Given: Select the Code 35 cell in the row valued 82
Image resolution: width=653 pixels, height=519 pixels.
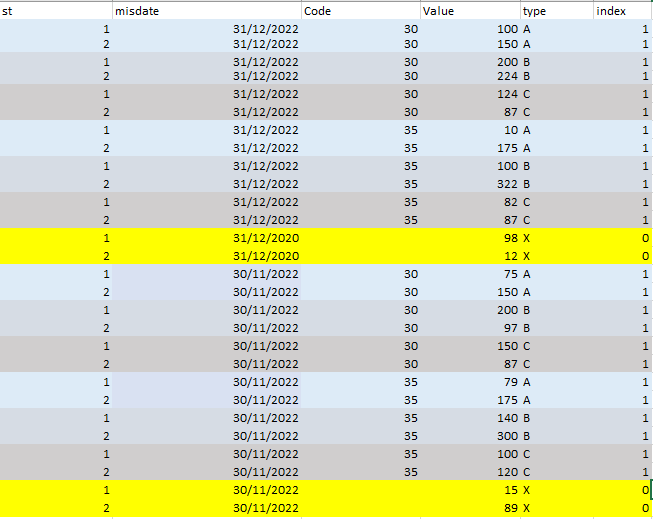Looking at the screenshot, I should [x=361, y=202].
